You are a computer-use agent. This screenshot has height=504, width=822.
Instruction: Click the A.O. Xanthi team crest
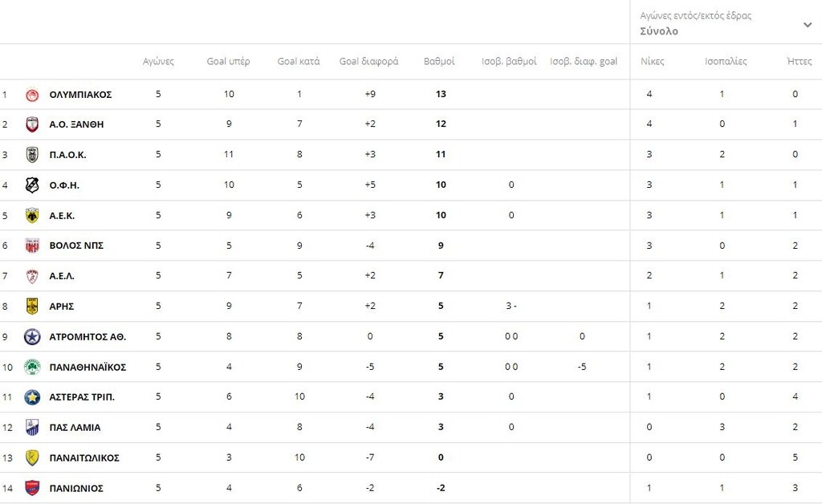pos(32,124)
